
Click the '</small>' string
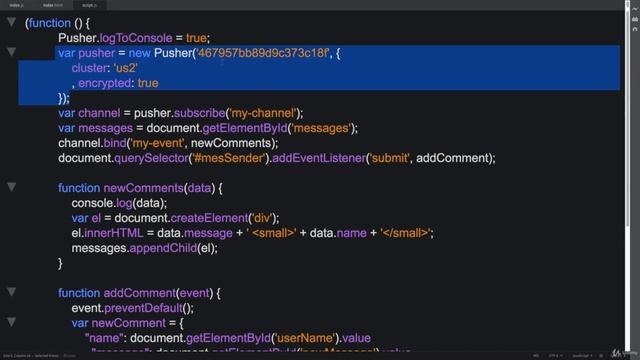(x=405, y=233)
